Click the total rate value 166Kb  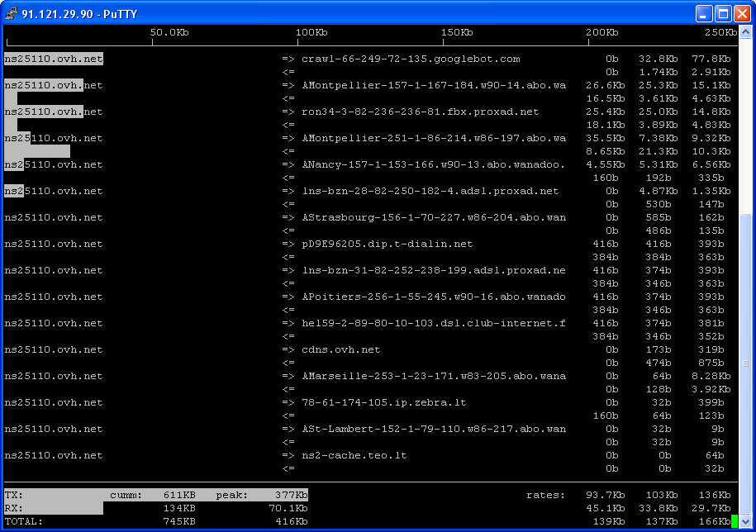point(715,522)
